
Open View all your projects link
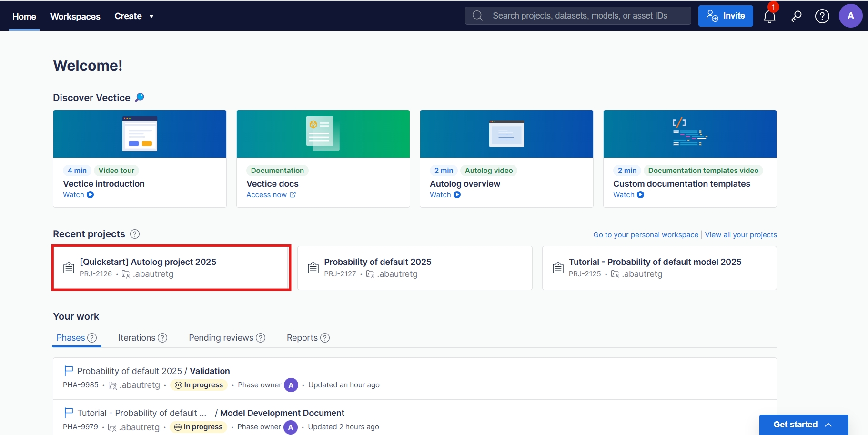click(x=741, y=235)
